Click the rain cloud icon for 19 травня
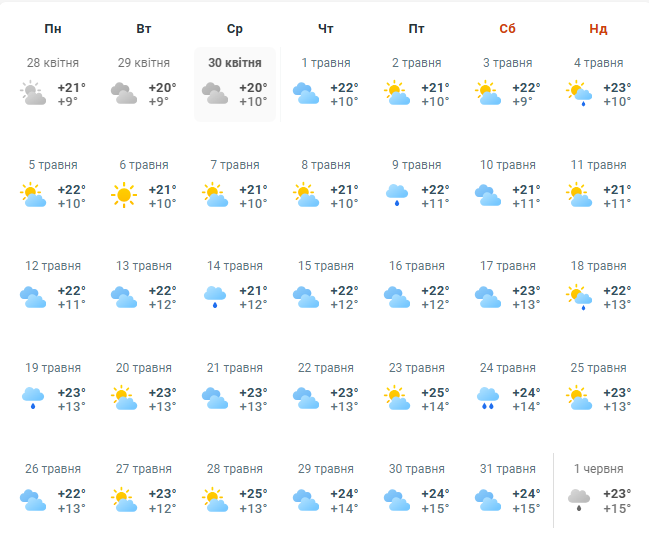 click(33, 398)
